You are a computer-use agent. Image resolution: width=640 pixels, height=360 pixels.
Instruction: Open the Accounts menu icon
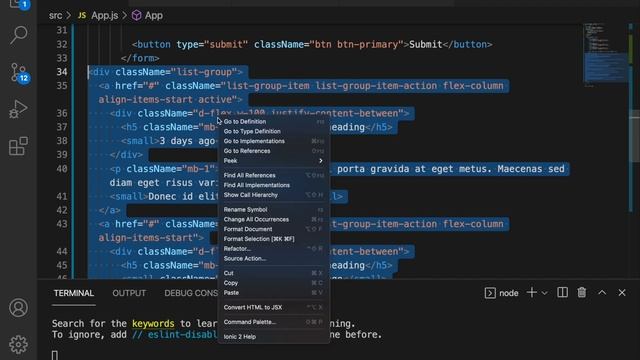pyautogui.click(x=18, y=308)
